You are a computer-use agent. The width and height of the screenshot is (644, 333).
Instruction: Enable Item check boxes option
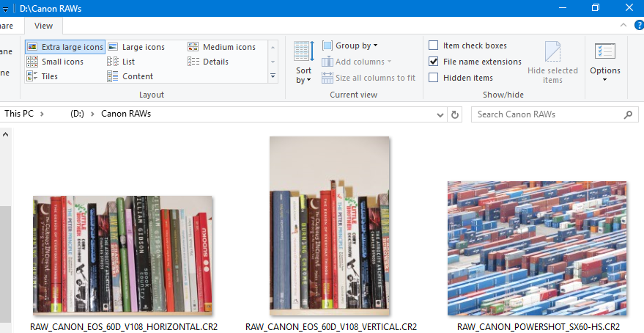click(433, 45)
